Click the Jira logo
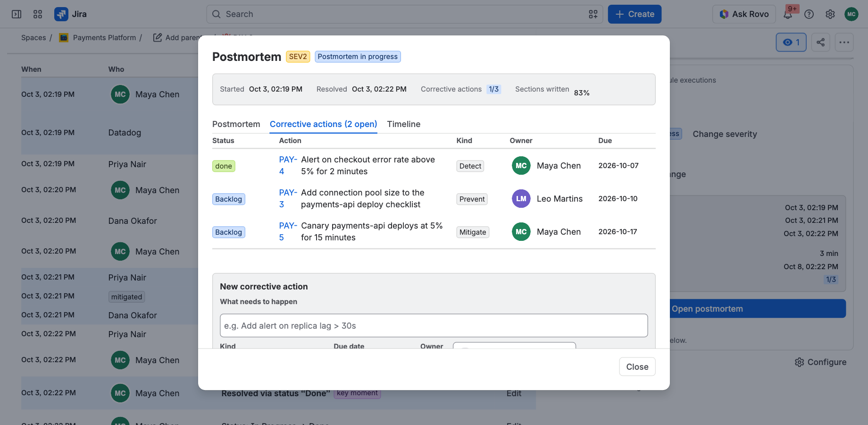868x425 pixels. coord(71,14)
